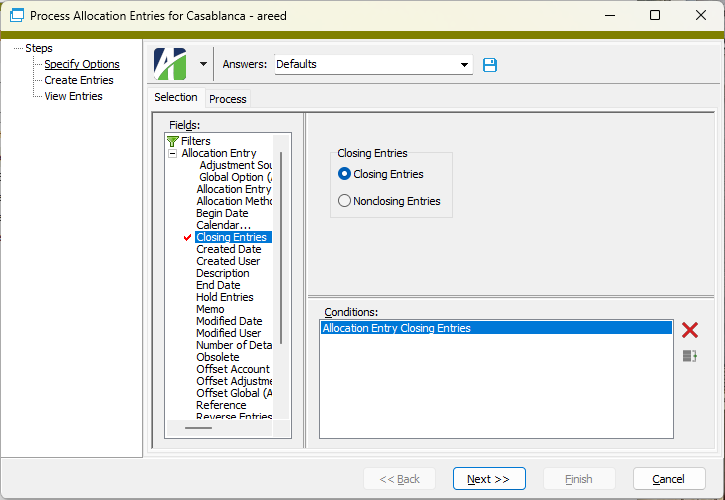The height and width of the screenshot is (500, 725).
Task: Select the Hold Entries field
Action: [x=224, y=298]
